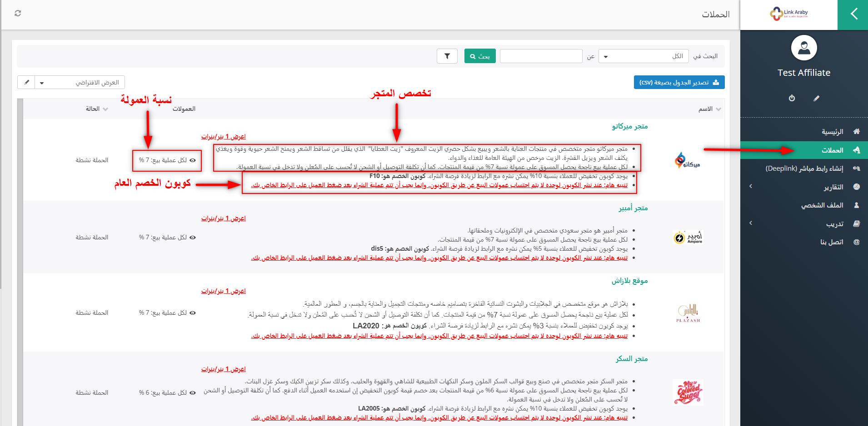The height and width of the screenshot is (426, 868).
Task: Open إنشاء رابط مباشر (Deeplink) menu item
Action: click(x=804, y=168)
